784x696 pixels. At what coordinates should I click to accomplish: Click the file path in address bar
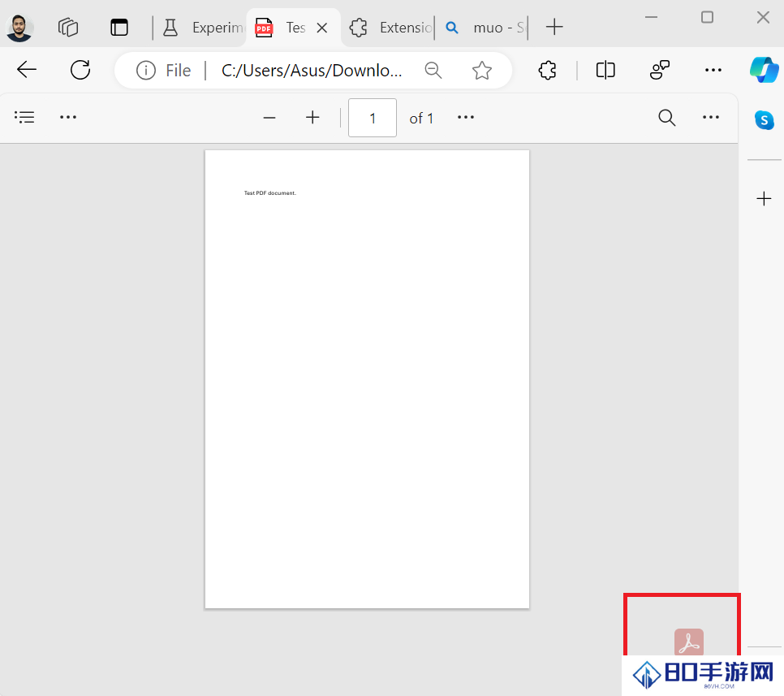pos(312,71)
